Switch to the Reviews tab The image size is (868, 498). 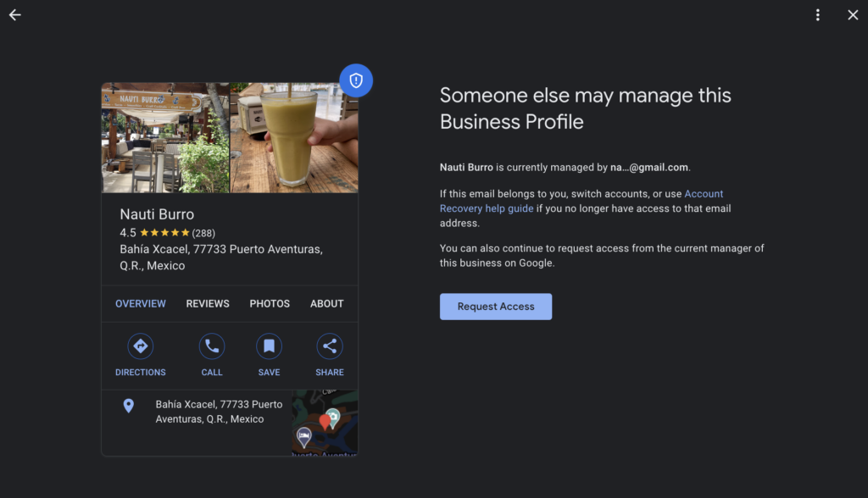[x=208, y=304]
